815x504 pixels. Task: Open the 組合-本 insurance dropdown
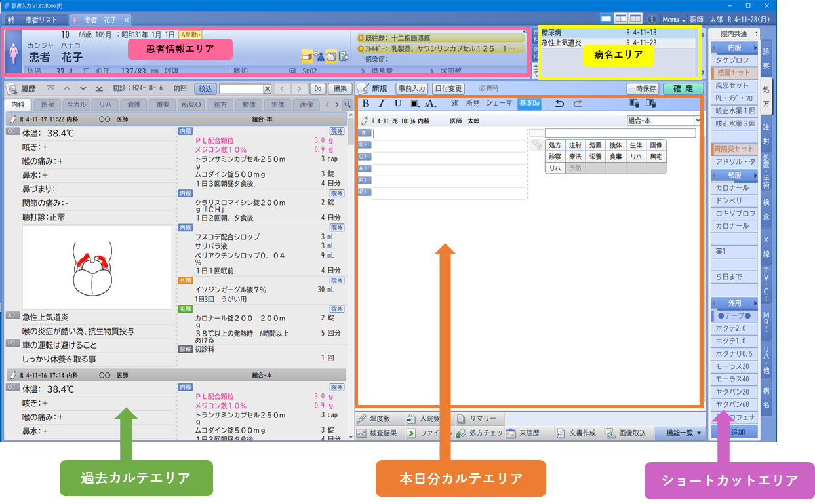point(664,121)
